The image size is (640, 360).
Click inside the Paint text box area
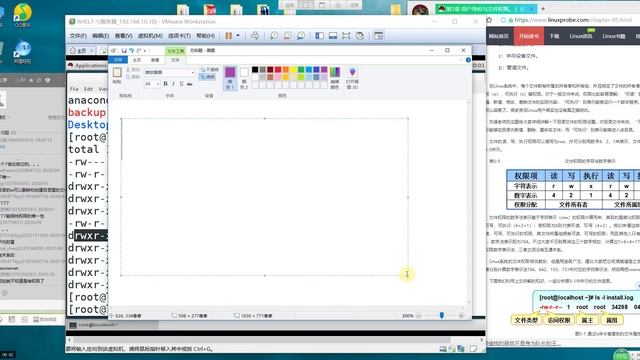click(264, 197)
